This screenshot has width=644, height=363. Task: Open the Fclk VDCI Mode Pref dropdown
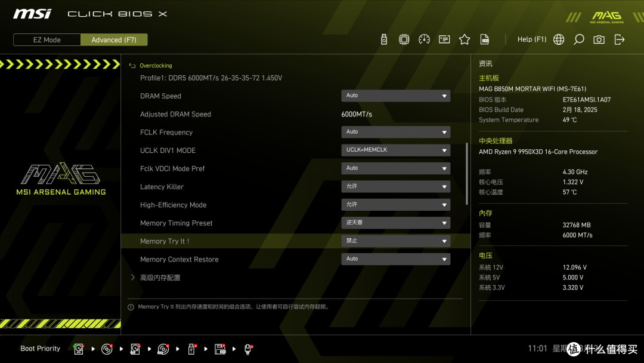[395, 168]
